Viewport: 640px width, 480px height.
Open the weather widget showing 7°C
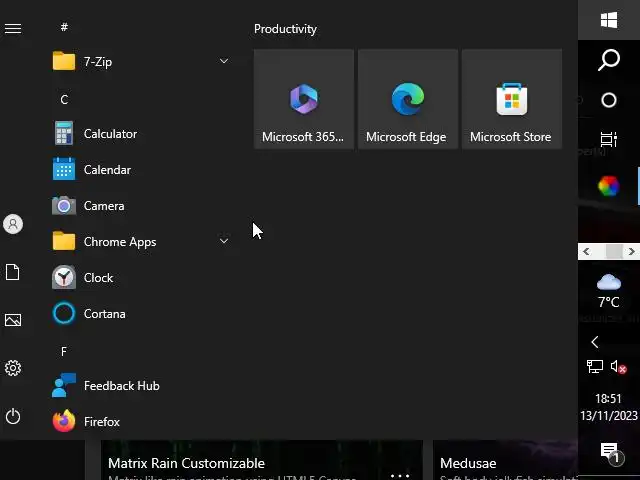tap(609, 291)
